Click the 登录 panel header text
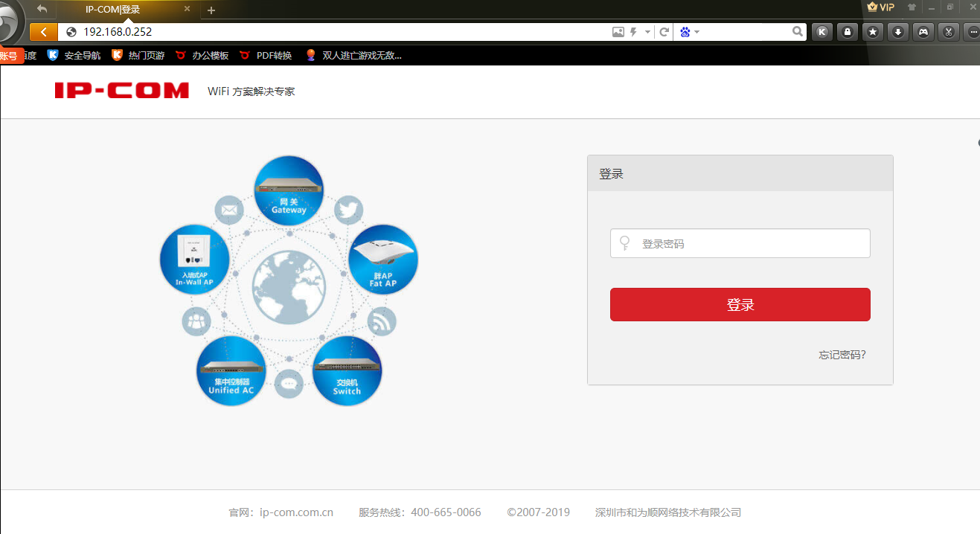The image size is (980, 534). [x=611, y=174]
